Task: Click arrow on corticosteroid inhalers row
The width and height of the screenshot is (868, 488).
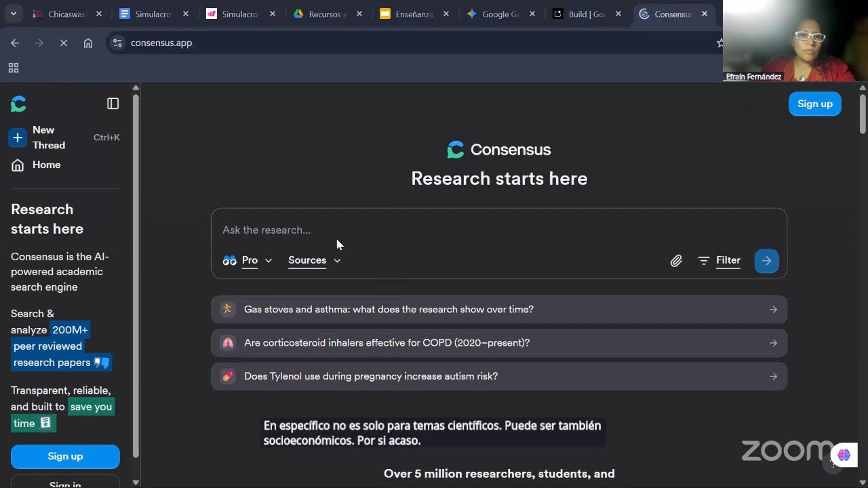Action: [773, 343]
